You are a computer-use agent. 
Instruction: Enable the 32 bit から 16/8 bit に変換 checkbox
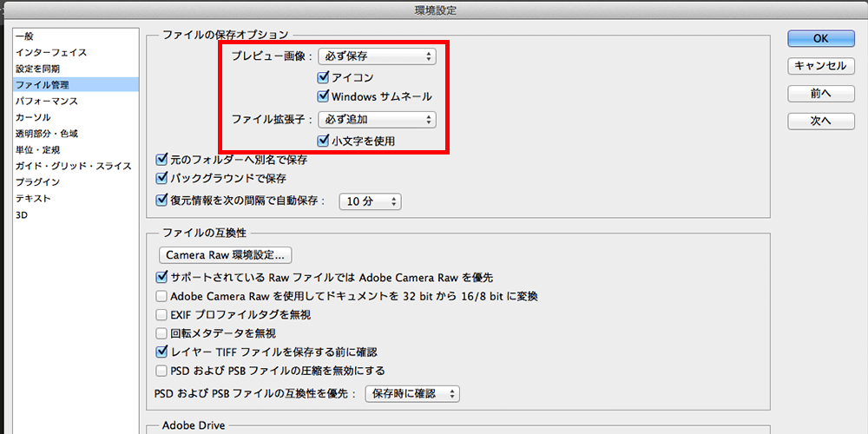[x=161, y=296]
